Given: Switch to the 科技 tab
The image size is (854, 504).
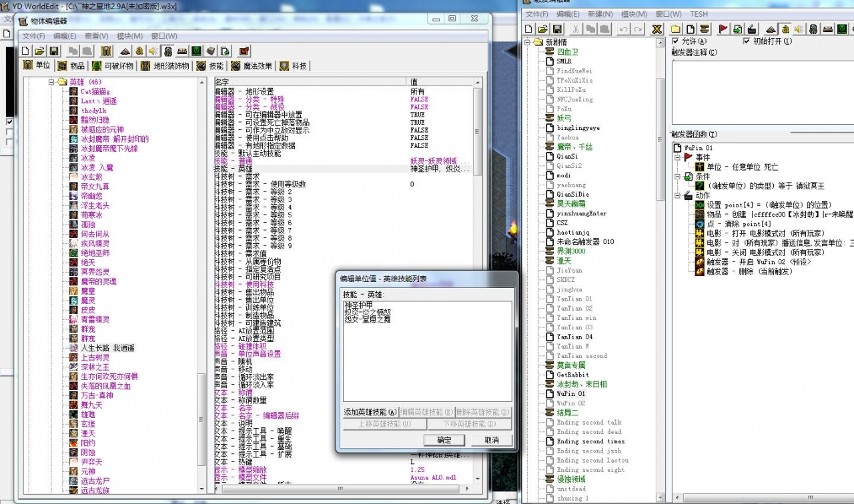Looking at the screenshot, I should pos(294,65).
